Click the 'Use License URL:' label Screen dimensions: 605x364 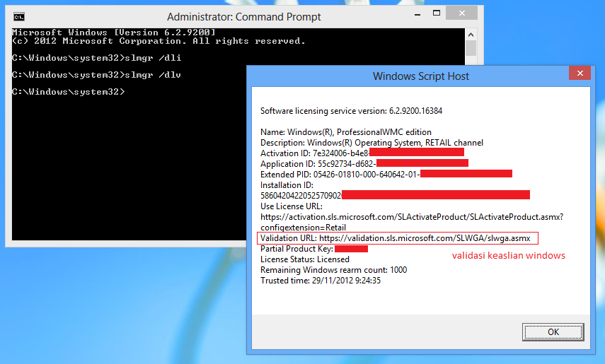pyautogui.click(x=292, y=206)
